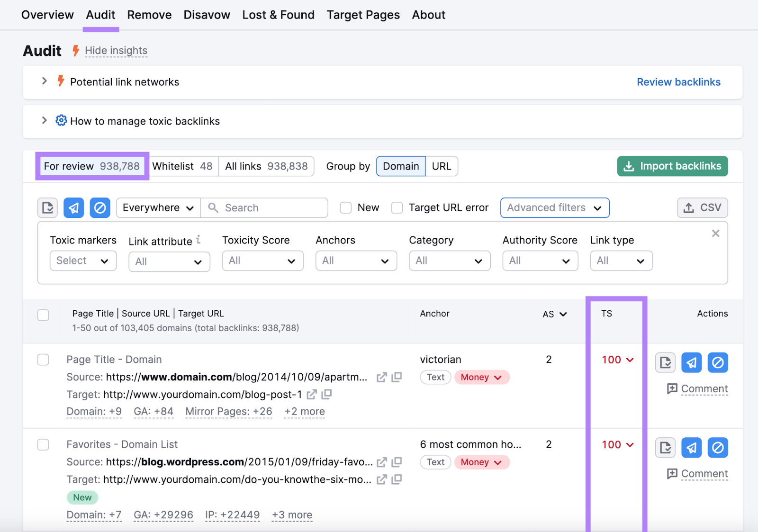
Task: Click the Import backlinks button
Action: click(x=672, y=166)
